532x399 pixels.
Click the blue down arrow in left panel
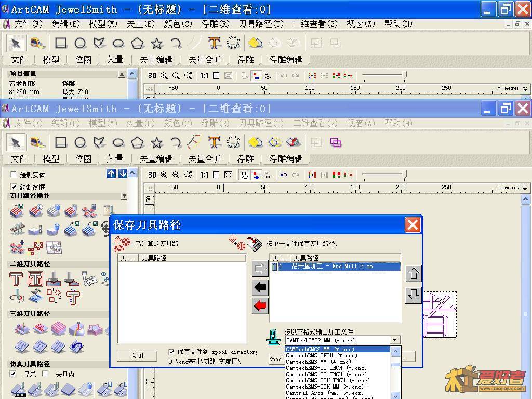123,174
